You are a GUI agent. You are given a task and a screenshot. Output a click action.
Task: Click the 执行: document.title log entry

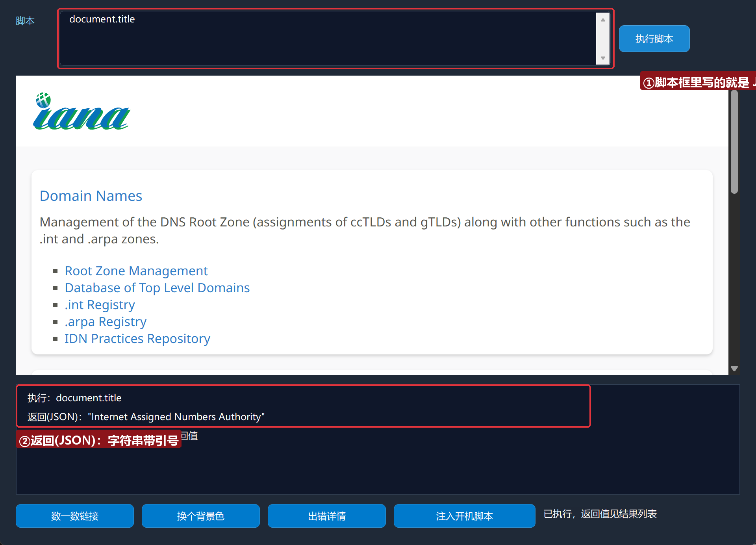point(74,398)
